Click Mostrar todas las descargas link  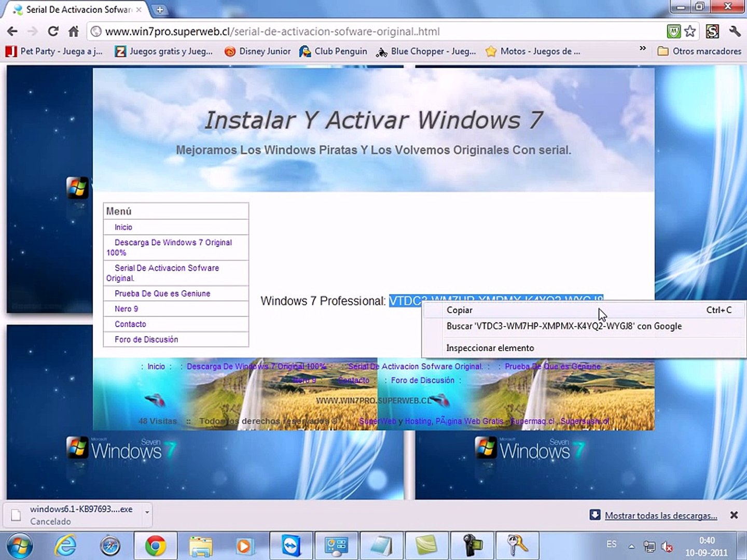[x=661, y=516]
